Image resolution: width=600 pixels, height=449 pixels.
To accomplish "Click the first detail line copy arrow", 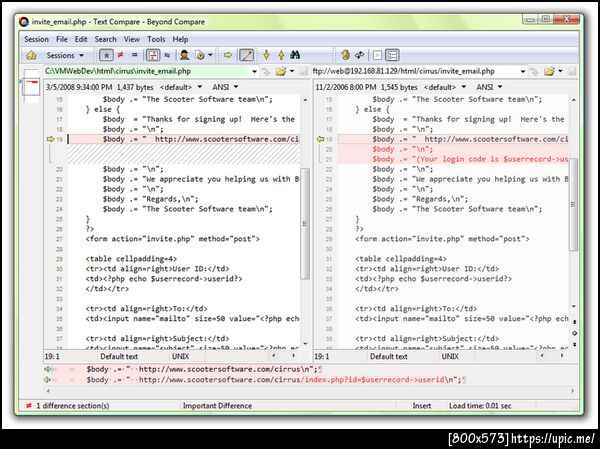I will pyautogui.click(x=47, y=369).
